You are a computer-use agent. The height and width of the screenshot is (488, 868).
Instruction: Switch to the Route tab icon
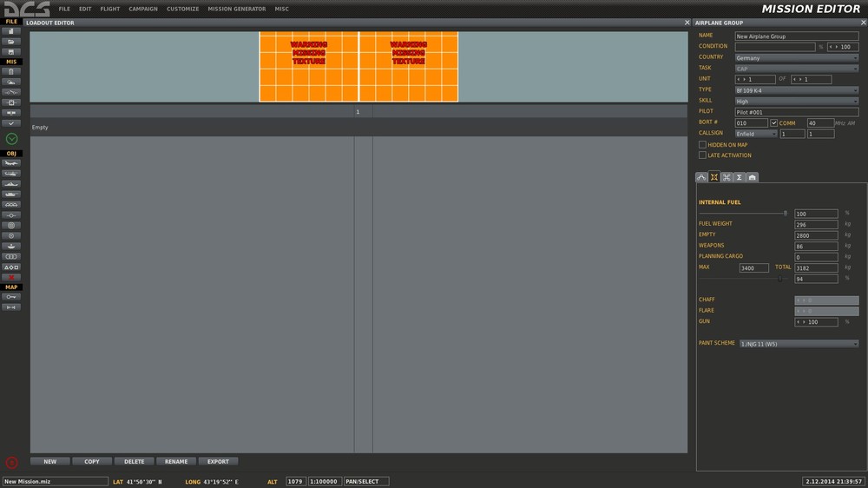pyautogui.click(x=701, y=177)
